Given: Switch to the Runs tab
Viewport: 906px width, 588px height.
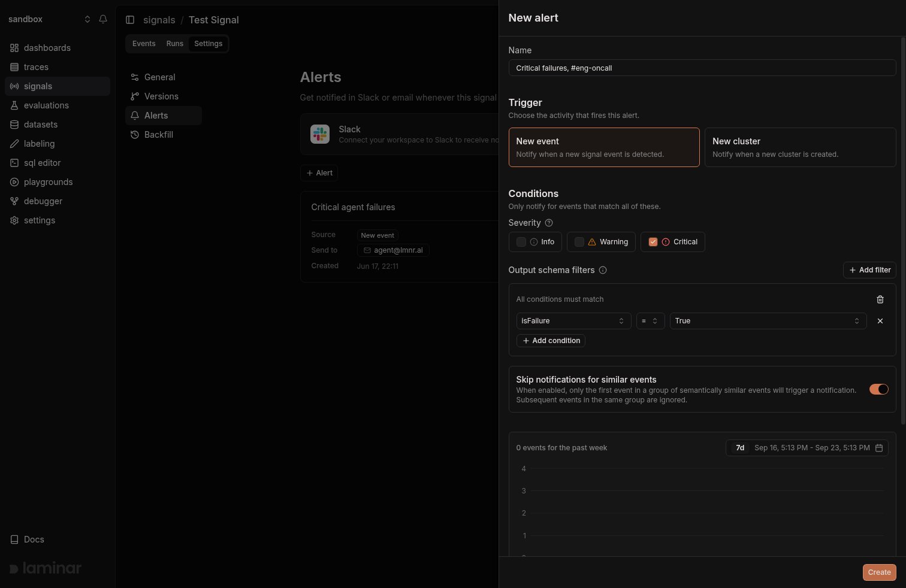Looking at the screenshot, I should (175, 44).
